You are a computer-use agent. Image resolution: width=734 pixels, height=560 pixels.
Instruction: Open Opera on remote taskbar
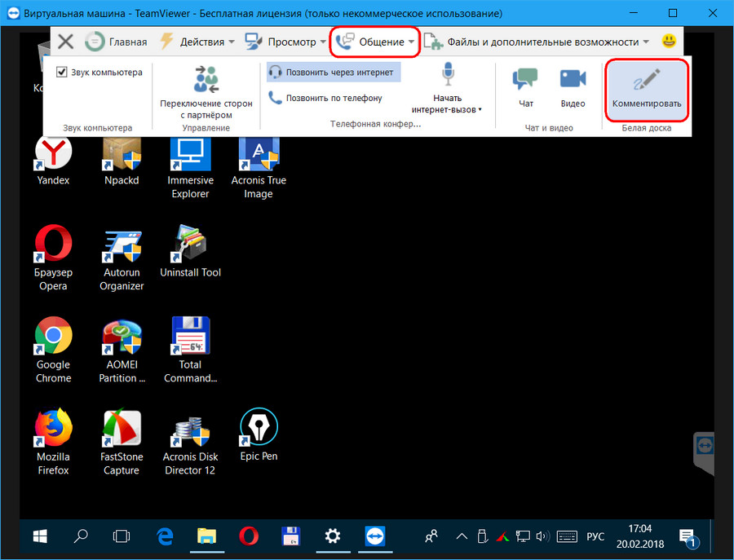(249, 536)
